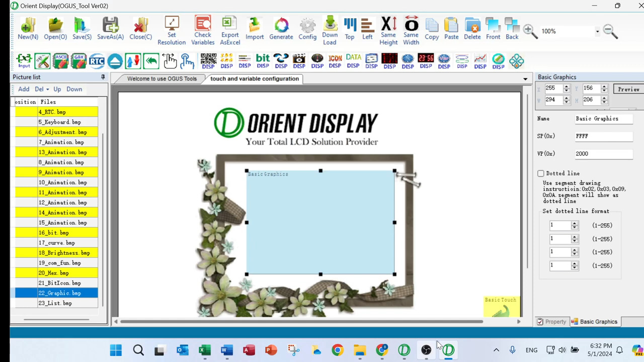Align selected objects Left

(x=367, y=29)
